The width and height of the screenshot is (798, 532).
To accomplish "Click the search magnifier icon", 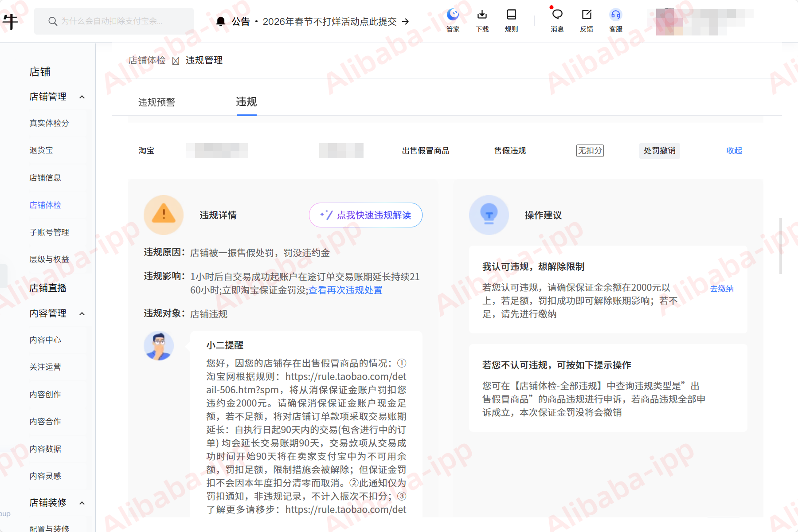I will 53,21.
